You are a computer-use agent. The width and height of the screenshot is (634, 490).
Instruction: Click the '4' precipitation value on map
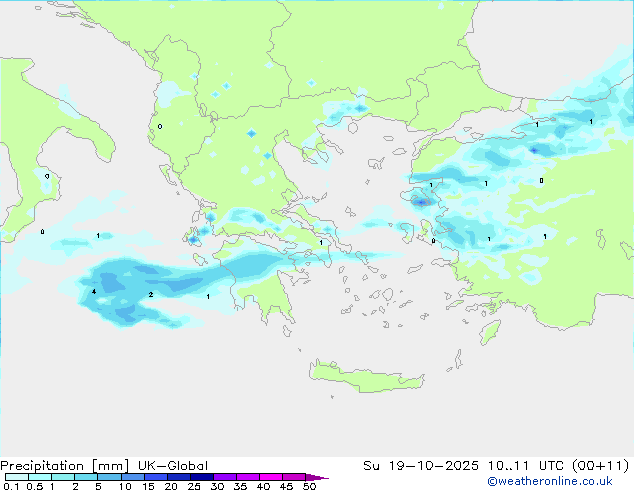pyautogui.click(x=94, y=291)
